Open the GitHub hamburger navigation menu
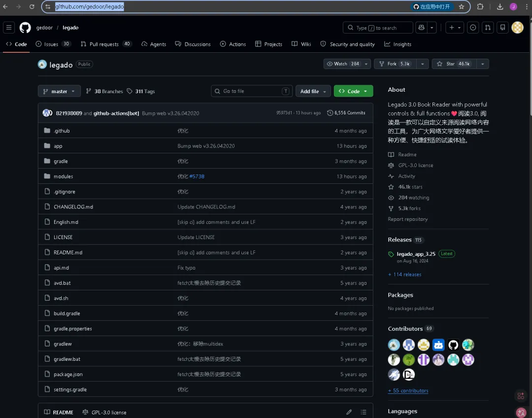This screenshot has width=532, height=418. pos(9,28)
